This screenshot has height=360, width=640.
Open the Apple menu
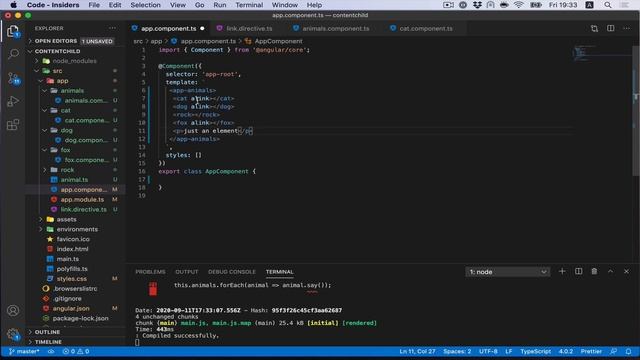[13, 5]
